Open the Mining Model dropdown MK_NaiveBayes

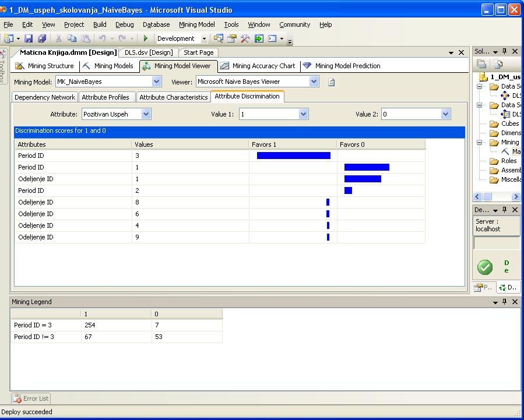pyautogui.click(x=156, y=82)
